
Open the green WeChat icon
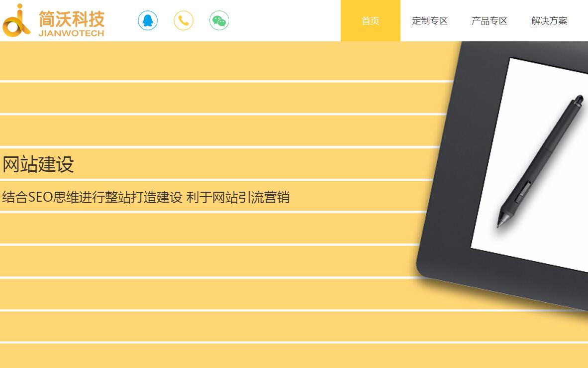pyautogui.click(x=219, y=20)
